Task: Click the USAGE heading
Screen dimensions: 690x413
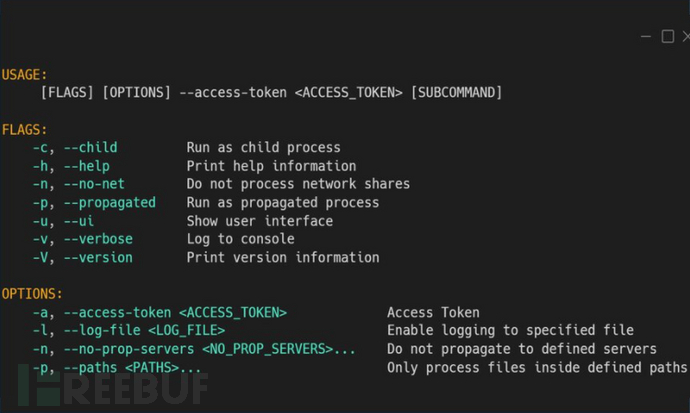Action: [24, 74]
